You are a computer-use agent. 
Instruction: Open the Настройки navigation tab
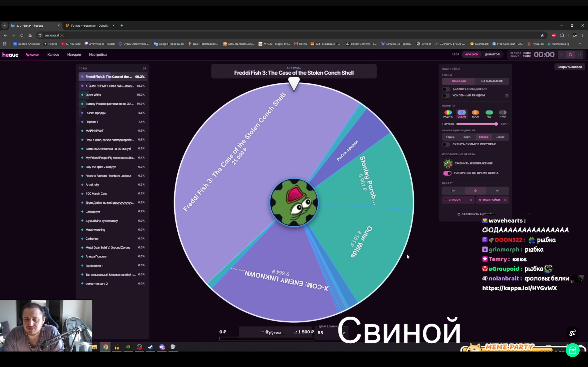(98, 55)
